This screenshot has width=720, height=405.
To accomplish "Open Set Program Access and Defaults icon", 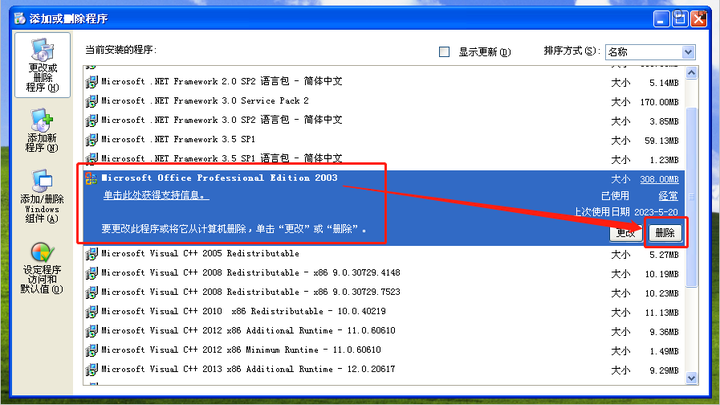I will coord(42,268).
